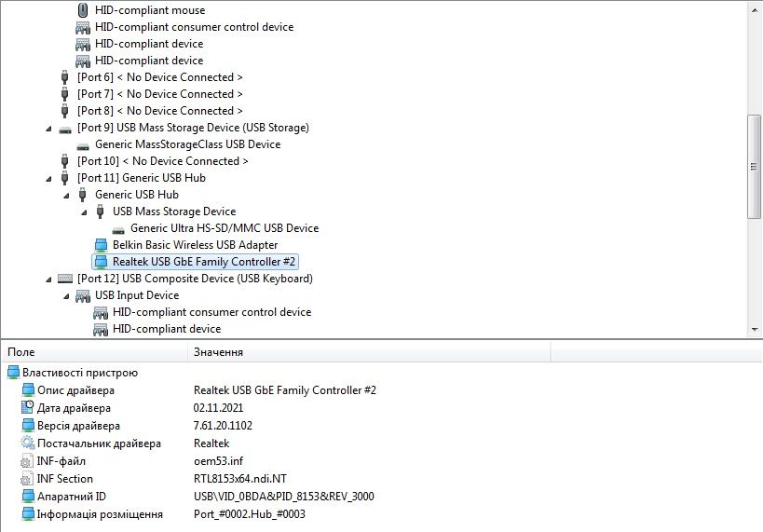Click the Port 8 USB plug icon

pos(64,111)
